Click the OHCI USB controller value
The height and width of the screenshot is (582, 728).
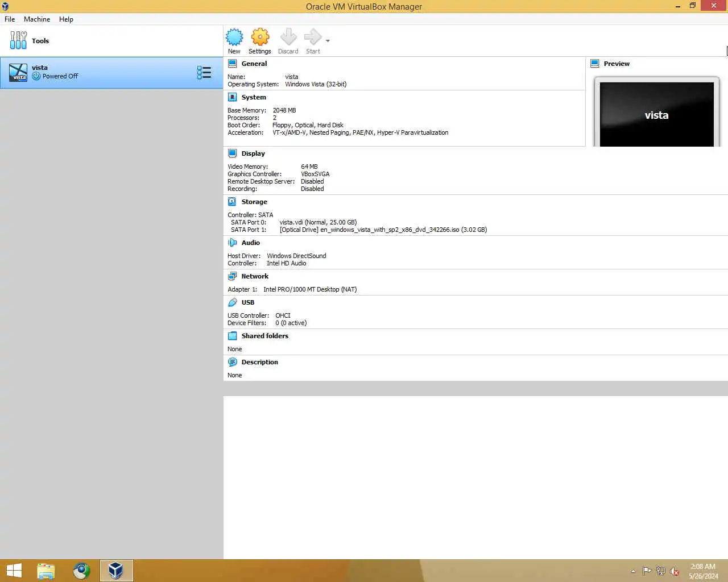[283, 315]
